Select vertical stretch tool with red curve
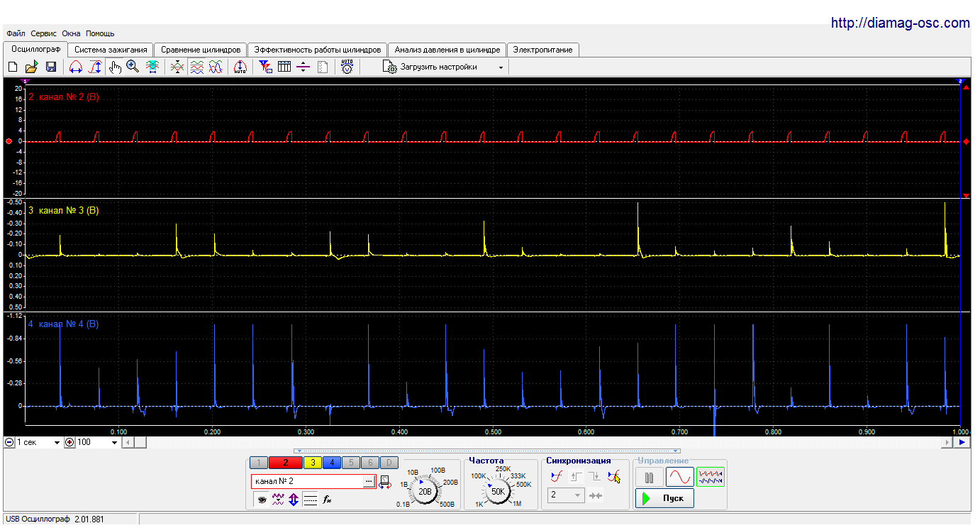The height and width of the screenshot is (528, 980). pyautogui.click(x=95, y=67)
